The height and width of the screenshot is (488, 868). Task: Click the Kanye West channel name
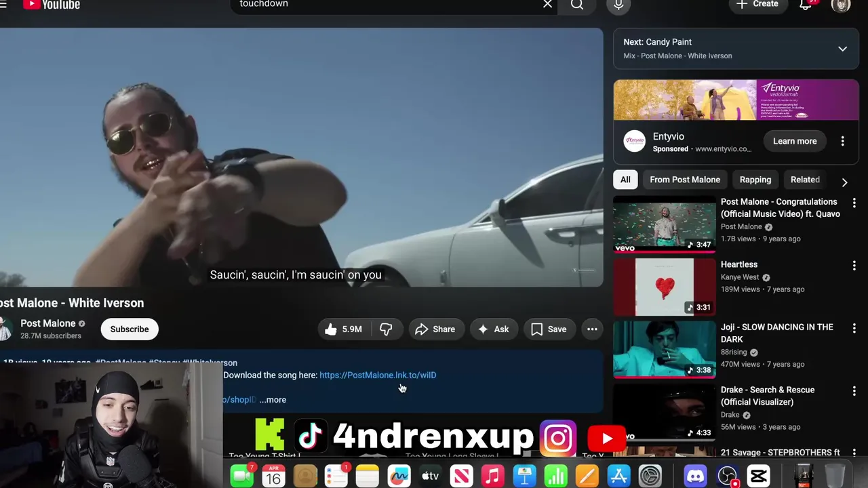(x=740, y=277)
